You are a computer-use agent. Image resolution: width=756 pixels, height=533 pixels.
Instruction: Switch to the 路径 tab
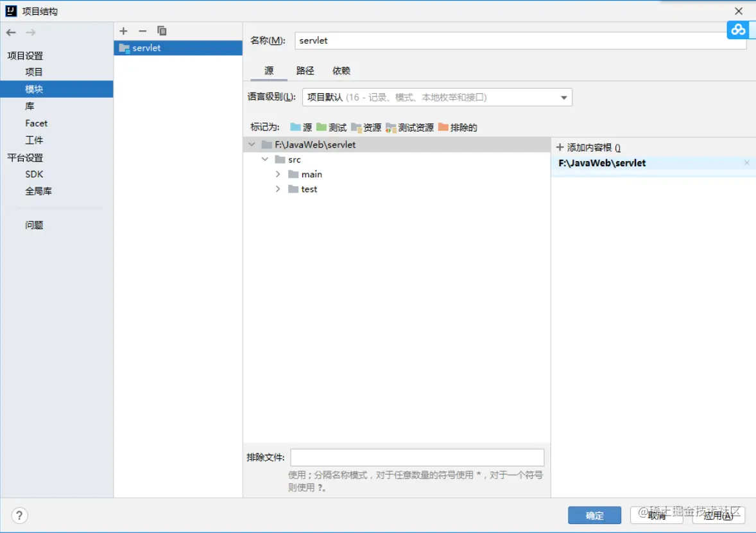[305, 71]
